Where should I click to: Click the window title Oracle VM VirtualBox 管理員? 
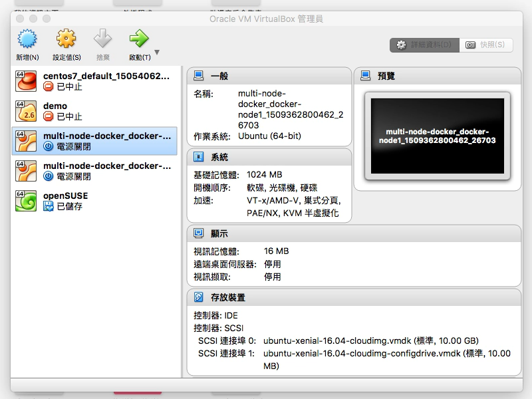click(267, 19)
